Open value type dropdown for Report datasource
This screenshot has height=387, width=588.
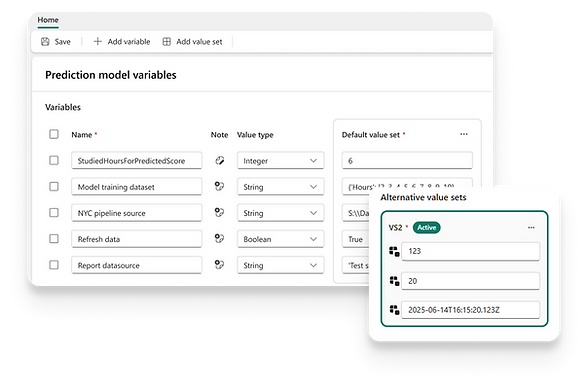click(x=280, y=265)
